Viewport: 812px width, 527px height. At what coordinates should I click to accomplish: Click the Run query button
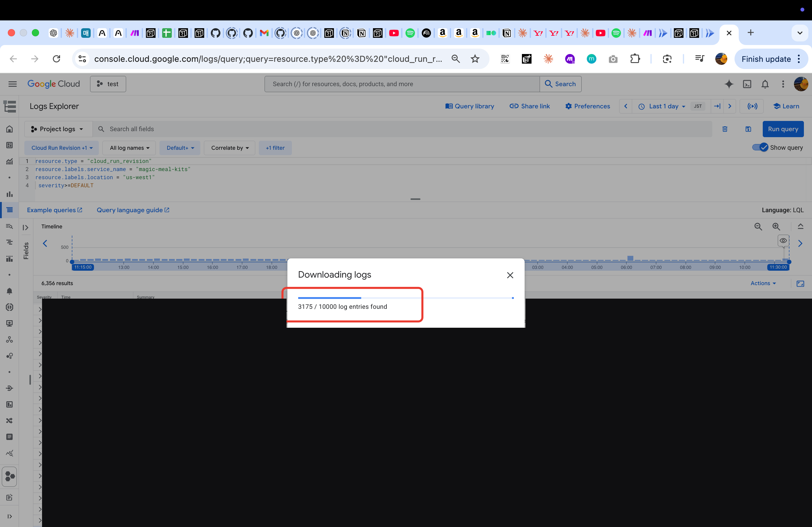783,129
